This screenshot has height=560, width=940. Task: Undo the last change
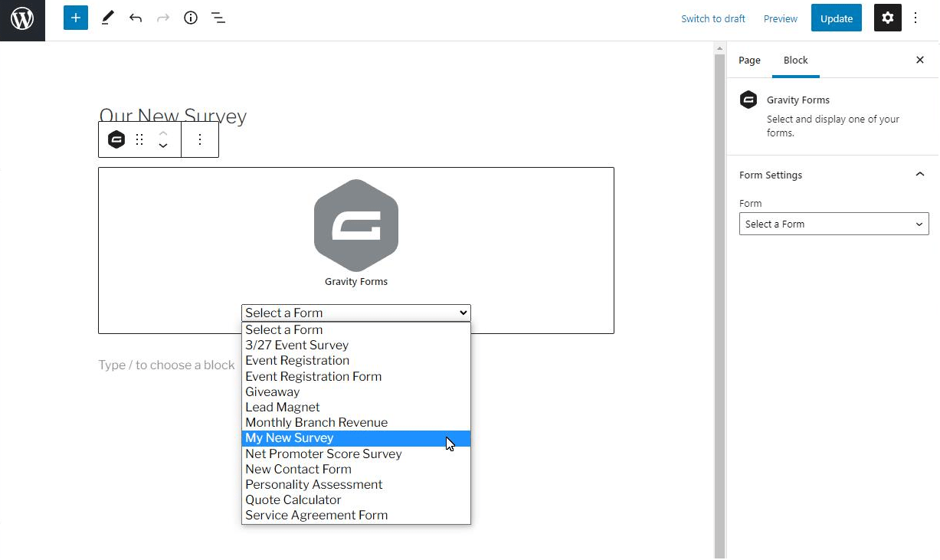pyautogui.click(x=136, y=18)
